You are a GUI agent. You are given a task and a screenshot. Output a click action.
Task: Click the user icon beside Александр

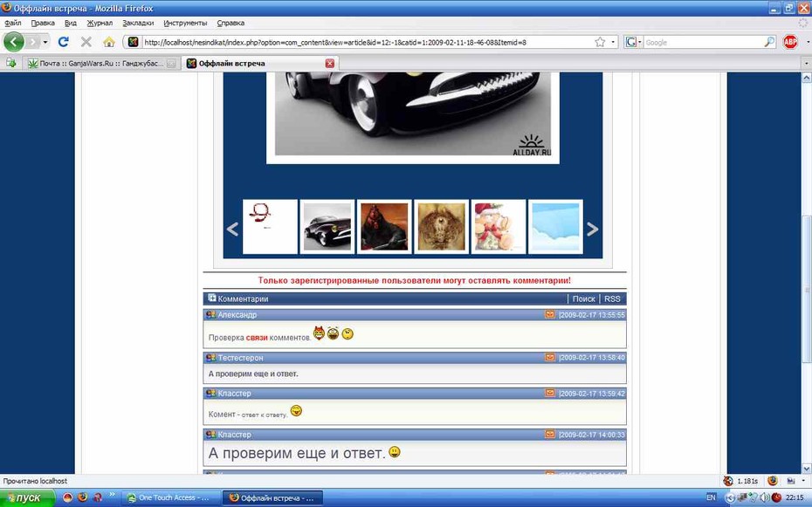210,314
